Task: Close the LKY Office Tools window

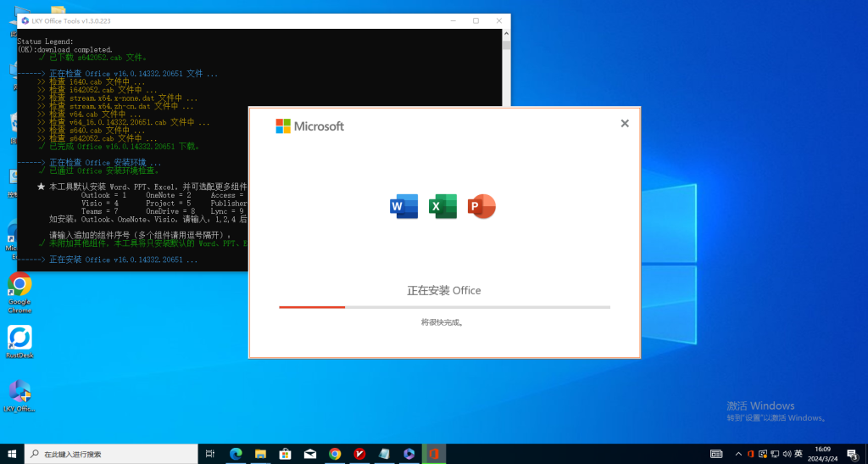Action: pos(498,21)
